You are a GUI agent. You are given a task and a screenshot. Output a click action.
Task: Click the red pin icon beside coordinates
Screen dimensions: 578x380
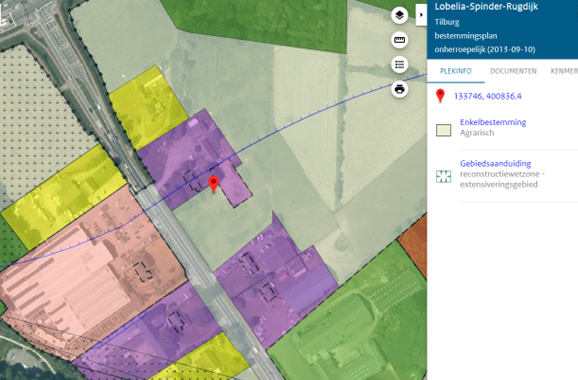440,95
